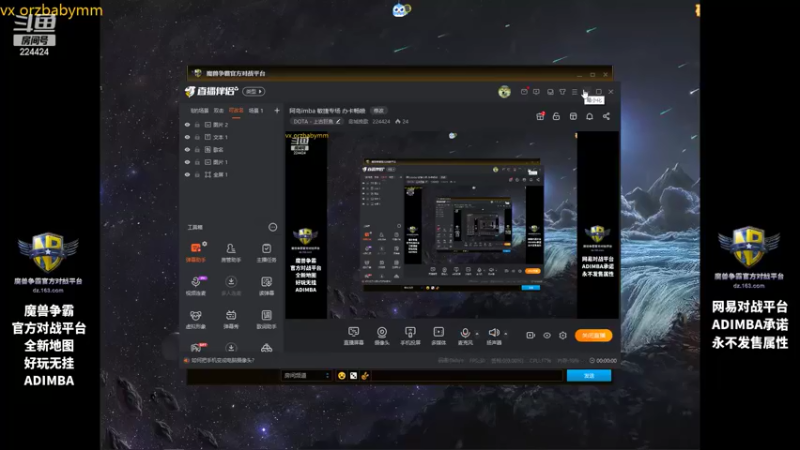Viewport: 800px width, 450px height.
Task: Open the gift box icon in room header
Action: [540, 116]
